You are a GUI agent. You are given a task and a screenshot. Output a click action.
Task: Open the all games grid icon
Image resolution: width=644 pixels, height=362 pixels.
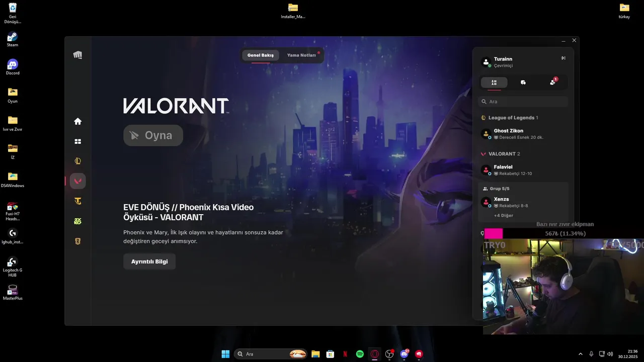click(77, 142)
